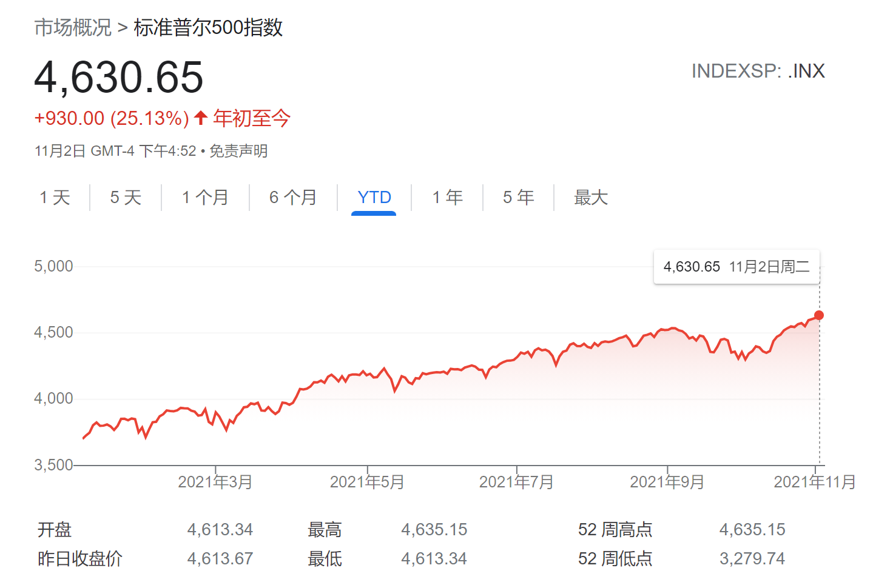This screenshot has width=873, height=588.
Task: Switch to the "1天" time range tab
Action: point(55,198)
